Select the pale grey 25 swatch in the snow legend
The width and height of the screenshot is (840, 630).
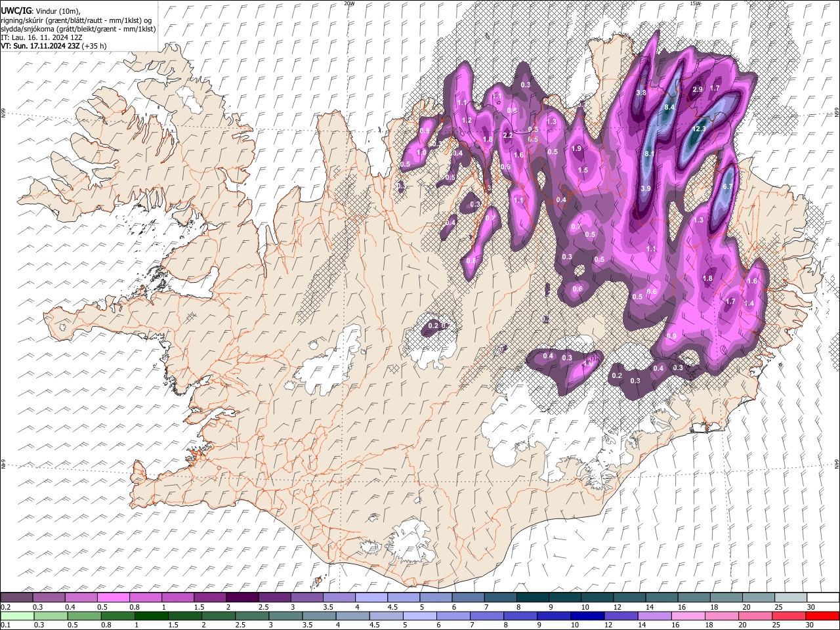[789, 597]
